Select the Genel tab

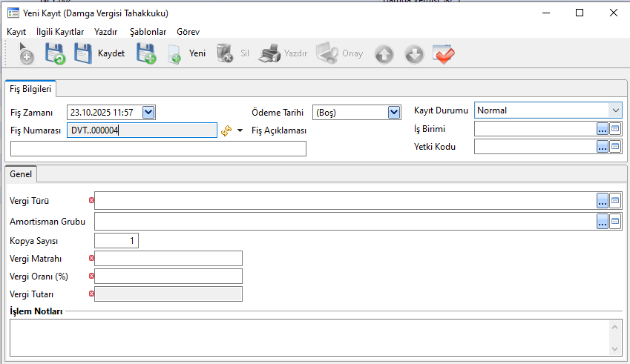pyautogui.click(x=22, y=174)
